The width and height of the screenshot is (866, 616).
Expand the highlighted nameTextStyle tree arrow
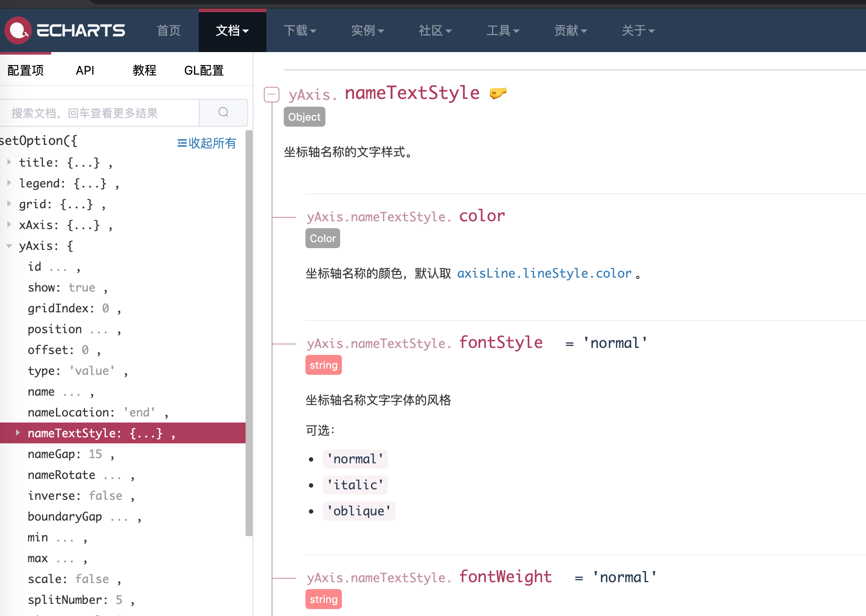18,433
